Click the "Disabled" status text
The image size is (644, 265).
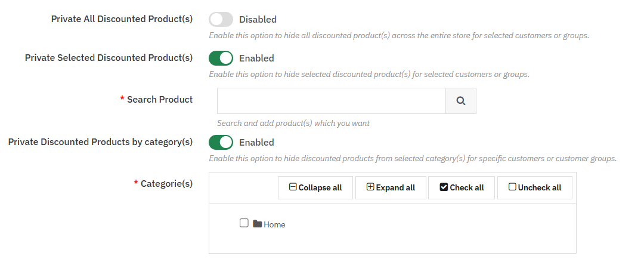(258, 19)
